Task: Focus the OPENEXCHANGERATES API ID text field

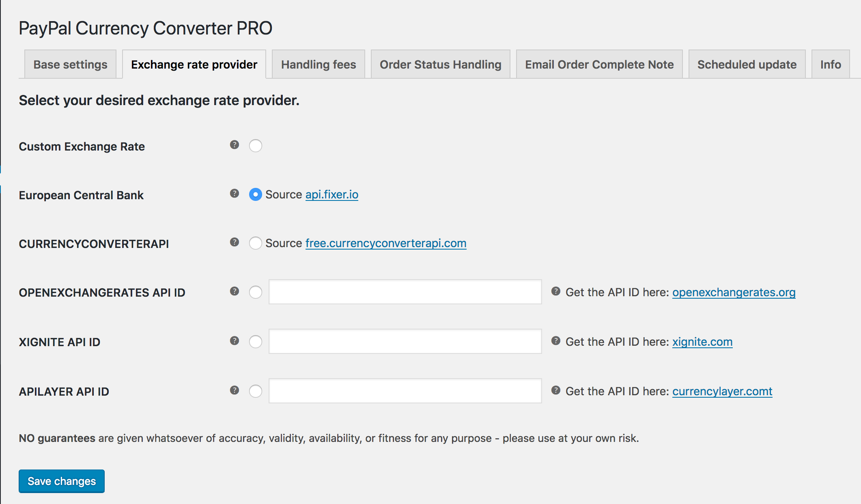Action: pyautogui.click(x=405, y=292)
